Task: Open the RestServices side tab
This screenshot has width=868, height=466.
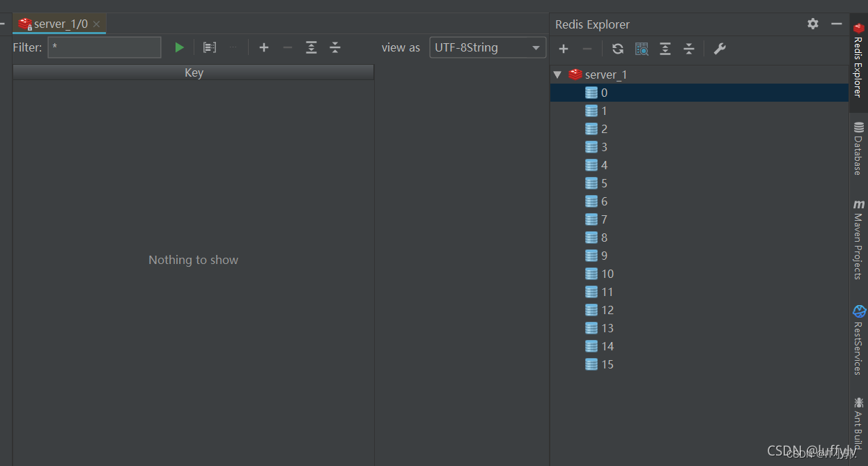Action: click(858, 340)
